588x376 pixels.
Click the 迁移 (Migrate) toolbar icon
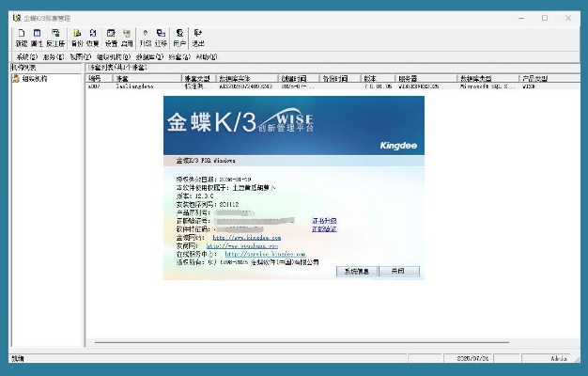161,37
